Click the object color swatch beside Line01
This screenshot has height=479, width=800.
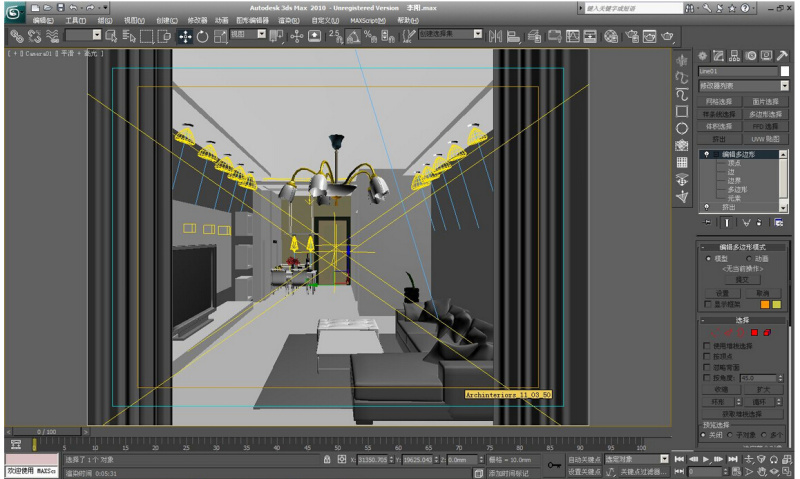tap(785, 72)
